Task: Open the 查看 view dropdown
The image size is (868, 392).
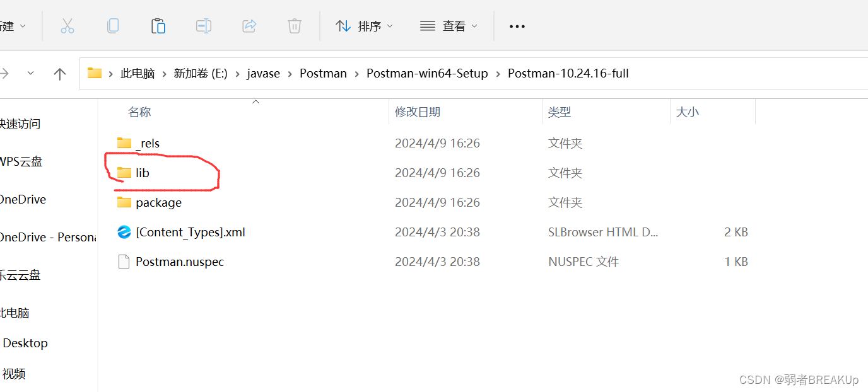Action: pyautogui.click(x=449, y=26)
